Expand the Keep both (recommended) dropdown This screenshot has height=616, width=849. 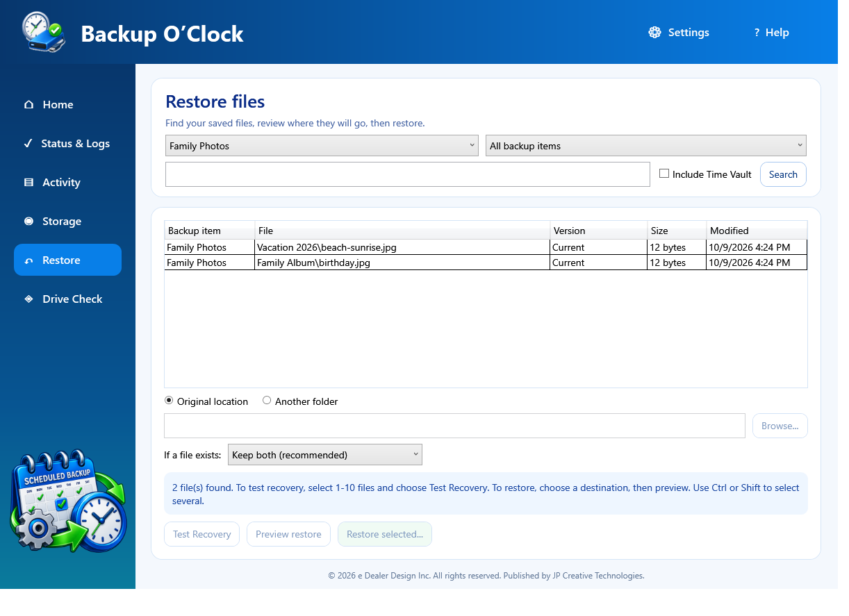pos(325,455)
